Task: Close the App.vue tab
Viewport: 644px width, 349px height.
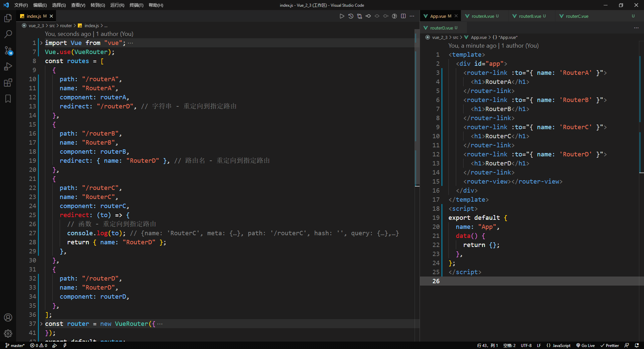Action: [x=456, y=16]
